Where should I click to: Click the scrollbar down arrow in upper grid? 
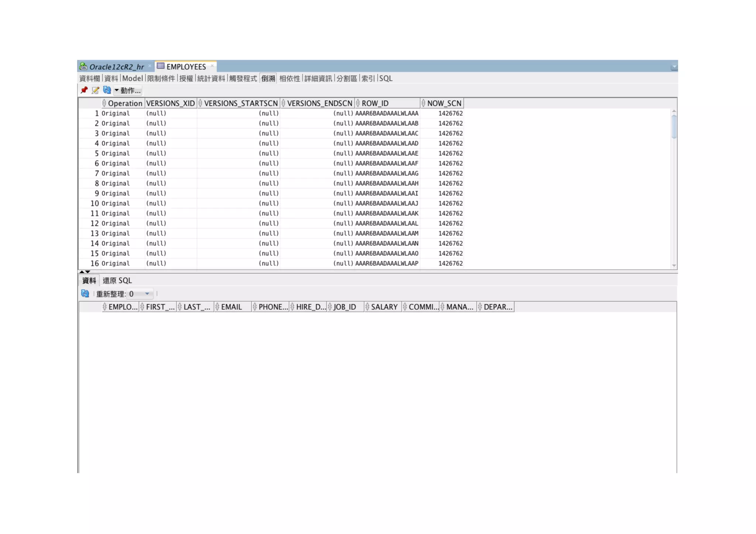[674, 266]
